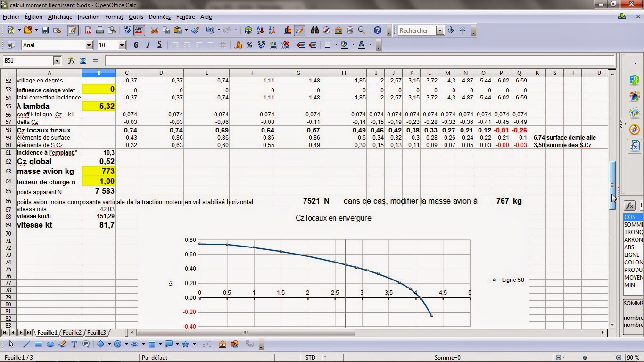Toggle the Show Draw Functions button
Image resolution: width=644 pixels, height=362 pixels.
coord(299,30)
